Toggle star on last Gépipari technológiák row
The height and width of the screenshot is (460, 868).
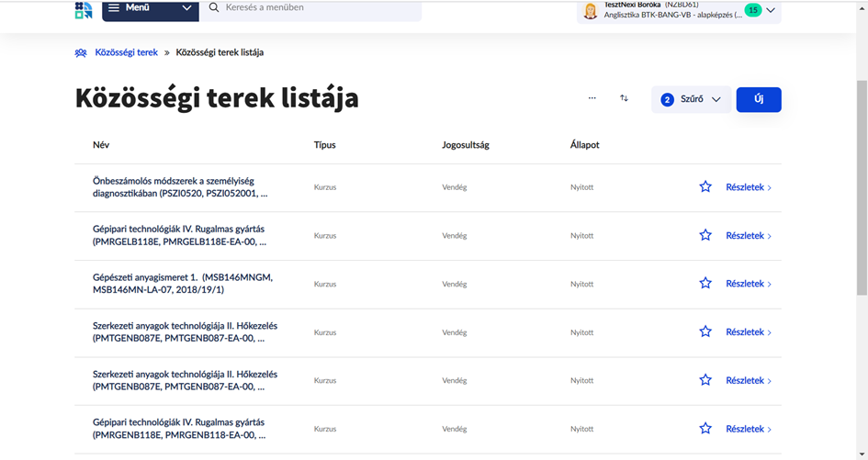tap(705, 429)
